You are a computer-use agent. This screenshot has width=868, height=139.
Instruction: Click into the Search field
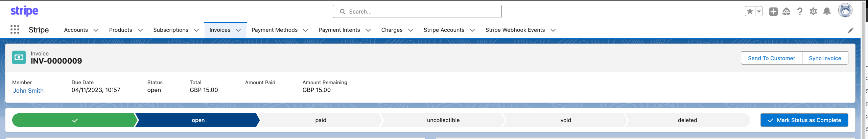click(417, 11)
